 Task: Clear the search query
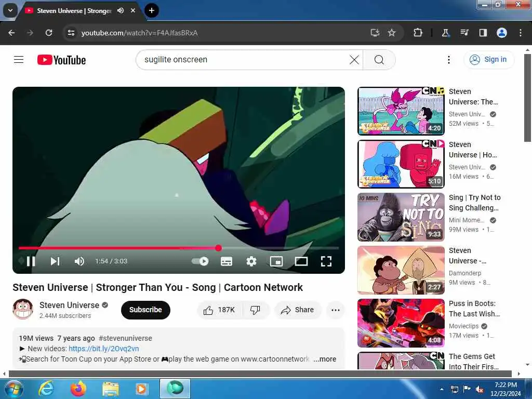click(354, 60)
